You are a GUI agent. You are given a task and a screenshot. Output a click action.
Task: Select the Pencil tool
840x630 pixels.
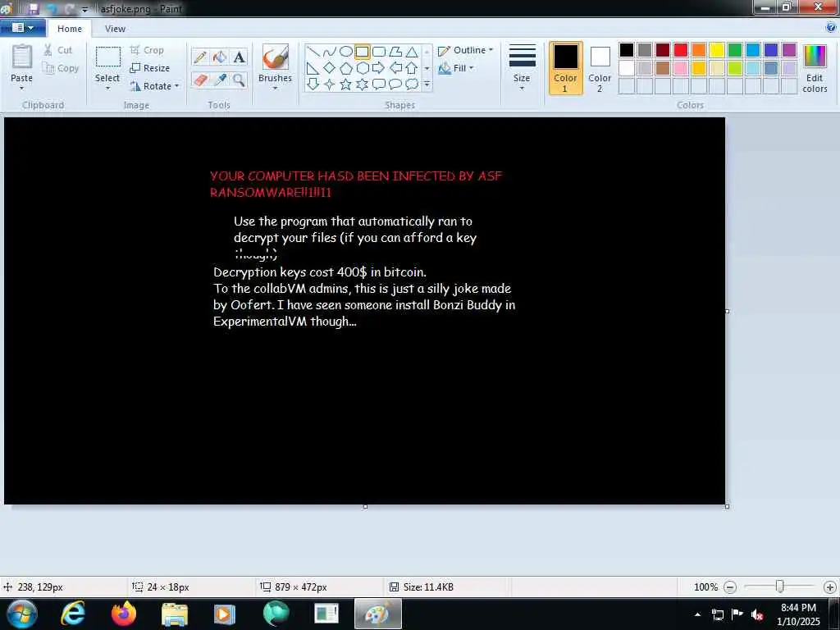(200, 57)
